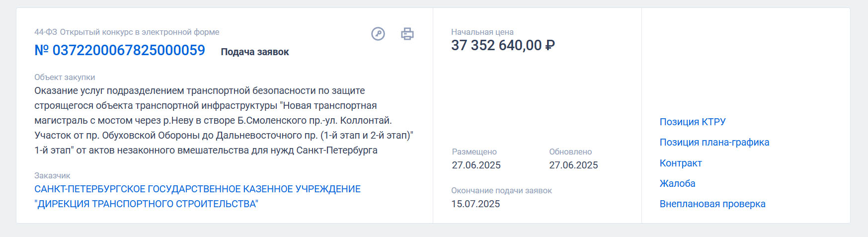Click the Заказчик heading

coord(52,175)
